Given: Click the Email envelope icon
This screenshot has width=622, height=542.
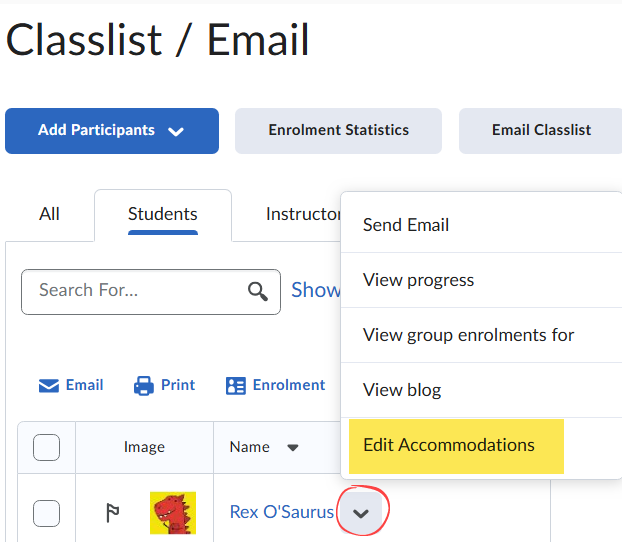Looking at the screenshot, I should pos(49,386).
